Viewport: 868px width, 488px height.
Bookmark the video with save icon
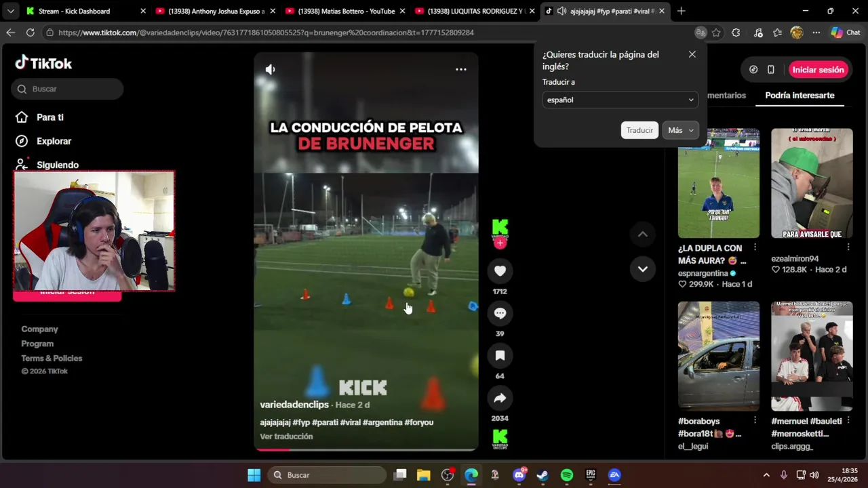pos(500,355)
